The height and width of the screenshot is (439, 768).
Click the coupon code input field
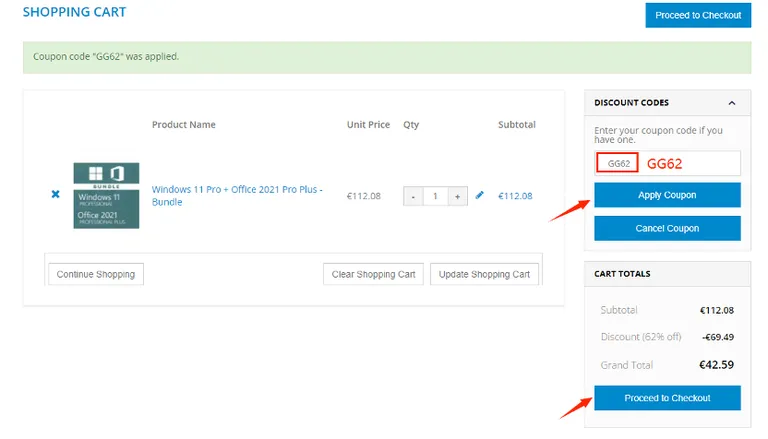click(x=668, y=163)
